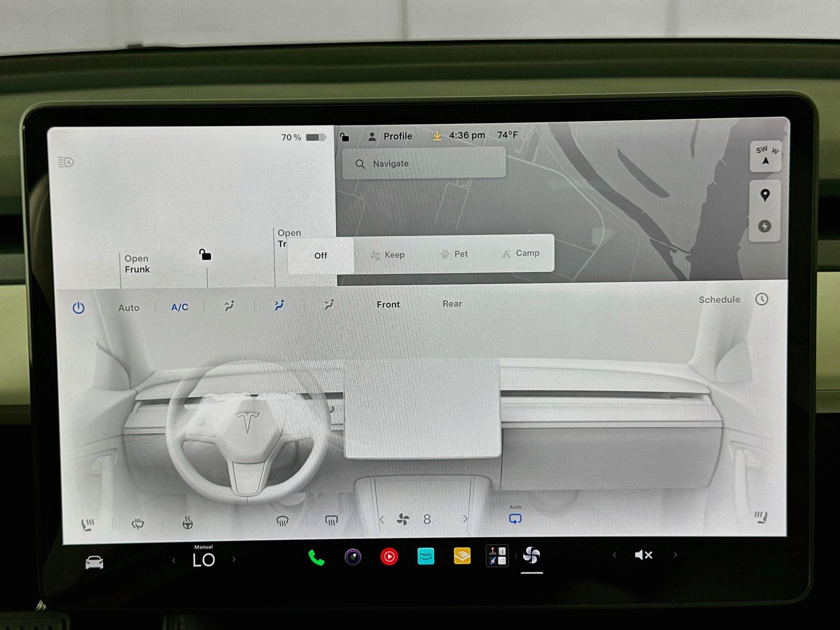Open the Amazon Music app

pyautogui.click(x=426, y=556)
